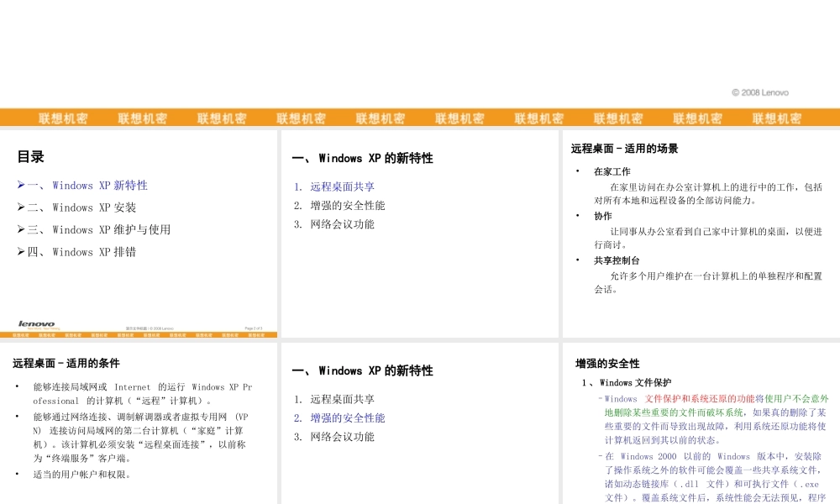Open the 目录 table of contents slide
Viewport: 840px width, 504px height.
[139, 234]
